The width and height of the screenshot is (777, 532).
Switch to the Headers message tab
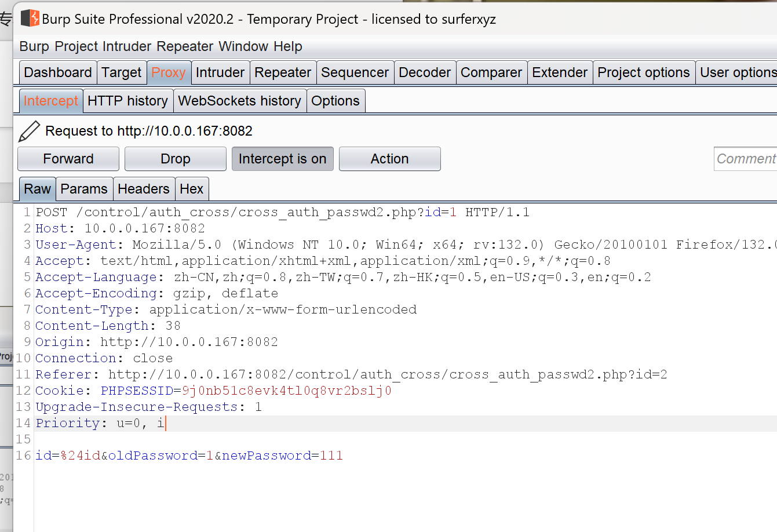click(144, 189)
